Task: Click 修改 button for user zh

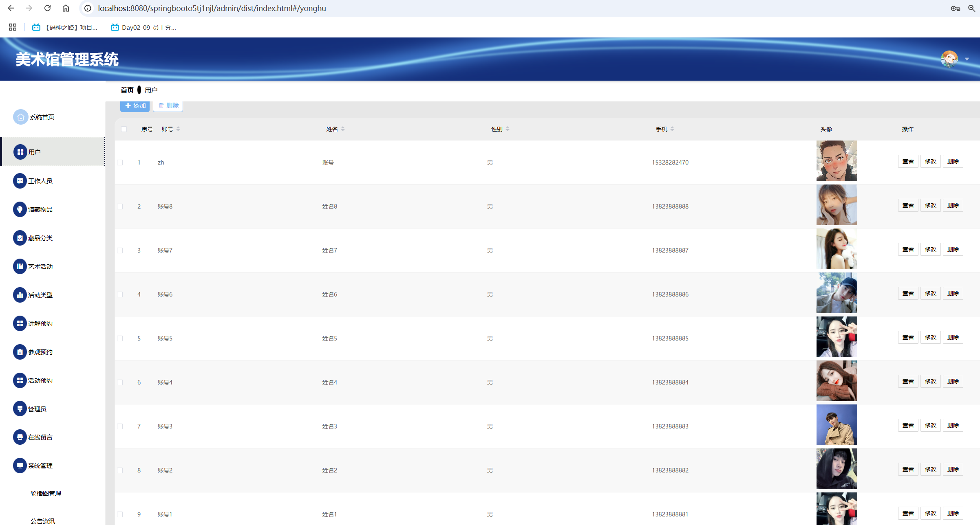Action: tap(930, 161)
